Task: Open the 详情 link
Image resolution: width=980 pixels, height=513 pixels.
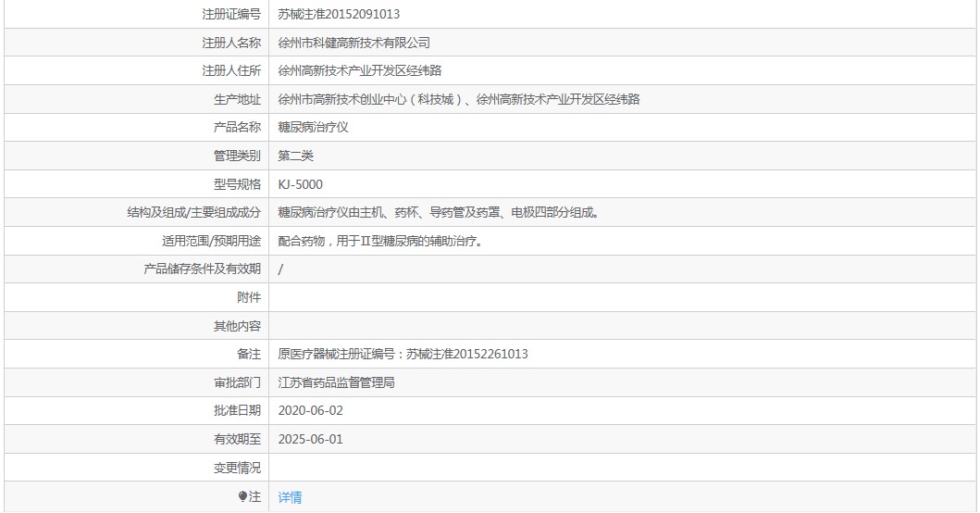Action: 290,497
